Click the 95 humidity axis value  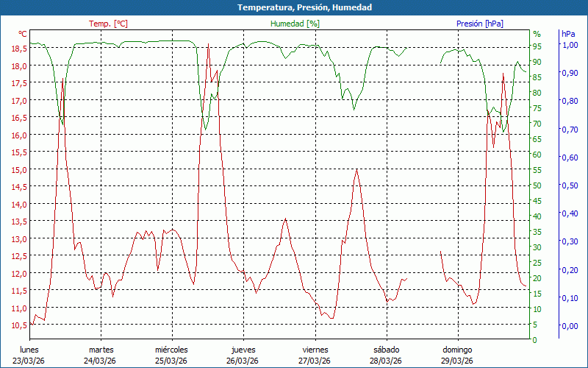click(x=537, y=46)
